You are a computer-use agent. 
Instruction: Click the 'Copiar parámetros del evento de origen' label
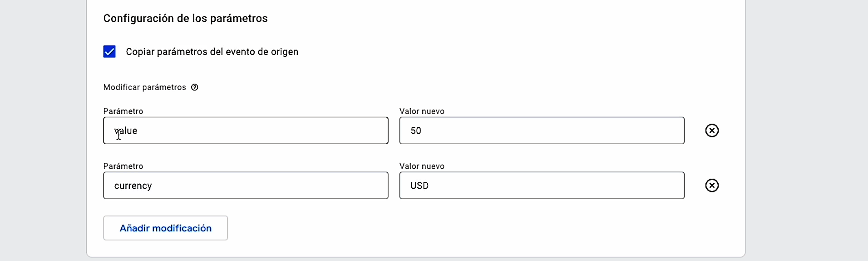(212, 52)
